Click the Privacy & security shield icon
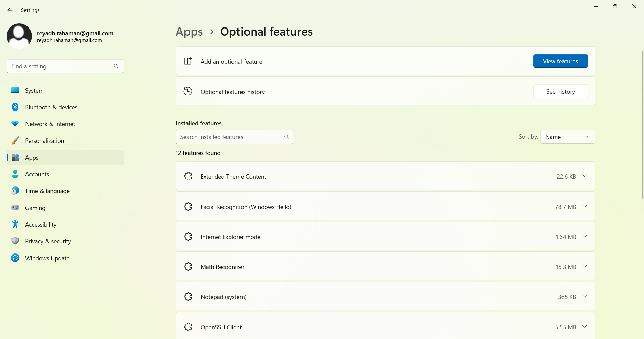The height and width of the screenshot is (339, 644). tap(15, 241)
